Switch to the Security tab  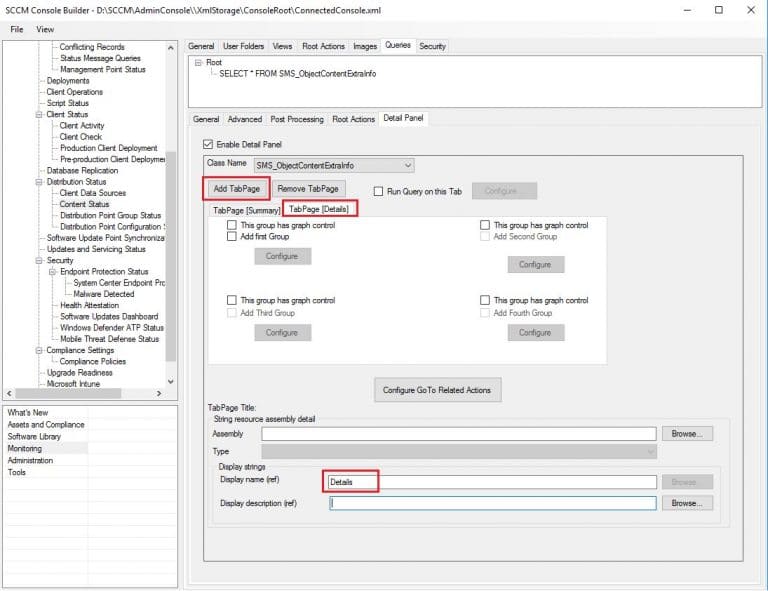432,46
